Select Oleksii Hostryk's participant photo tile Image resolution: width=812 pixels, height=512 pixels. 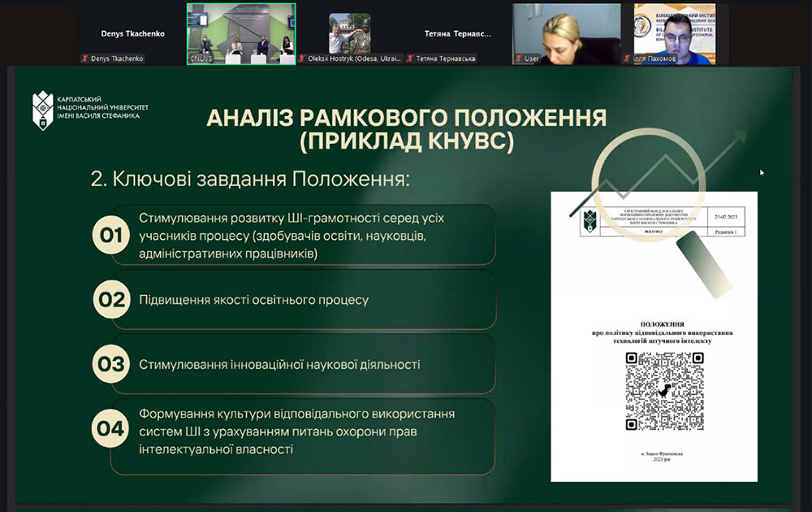tap(349, 33)
